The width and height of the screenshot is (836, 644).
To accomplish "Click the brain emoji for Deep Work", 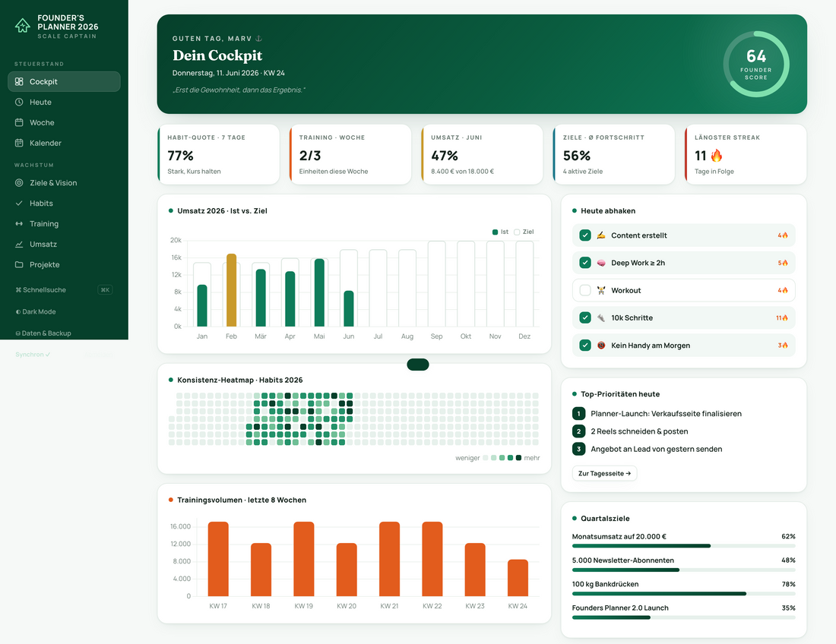I will click(x=601, y=263).
